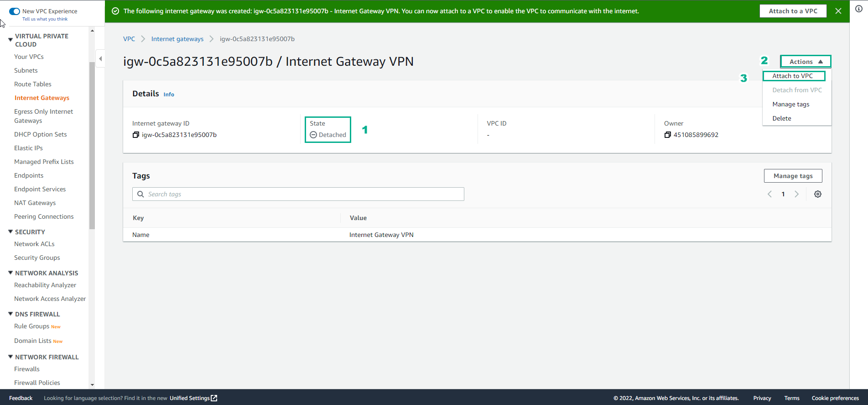Click the Detached state value
This screenshot has height=405, width=868.
[328, 135]
